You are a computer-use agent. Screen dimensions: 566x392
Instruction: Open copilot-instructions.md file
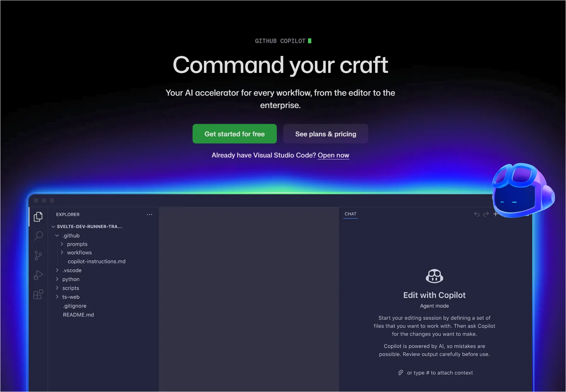[97, 261]
